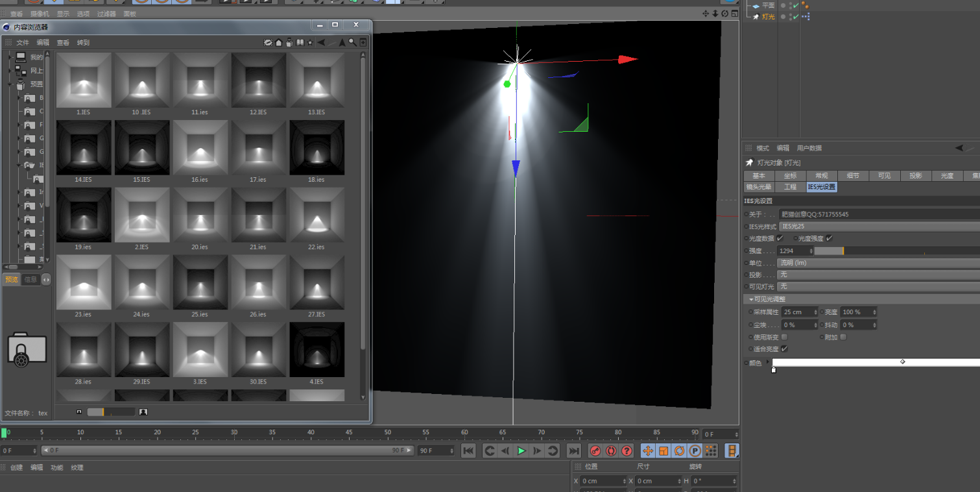This screenshot has width=980, height=492.
Task: Click the 强度 intensity slider bar
Action: click(897, 251)
